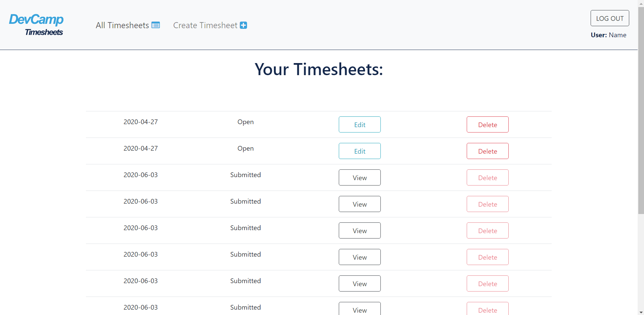Delete the last visible 2020-06-03 timesheet
Viewport: 644px width, 315px height.
tap(487, 309)
